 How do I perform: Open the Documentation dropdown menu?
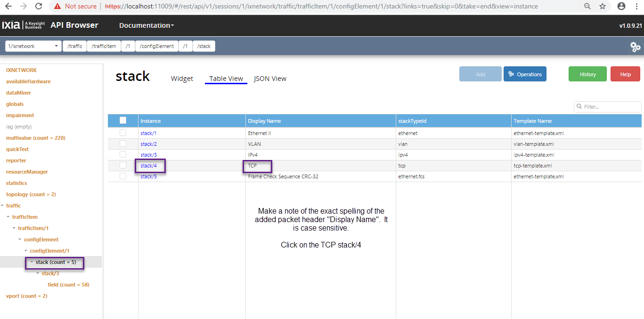point(147,25)
